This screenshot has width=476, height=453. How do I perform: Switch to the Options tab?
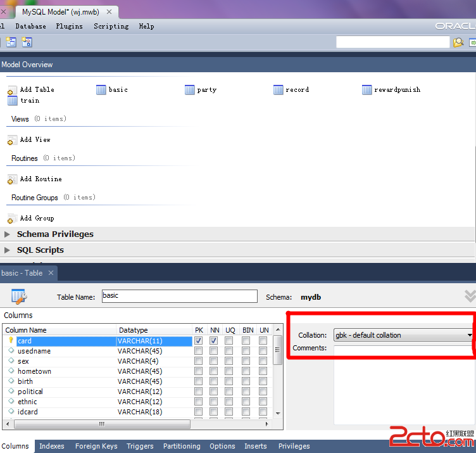click(222, 446)
